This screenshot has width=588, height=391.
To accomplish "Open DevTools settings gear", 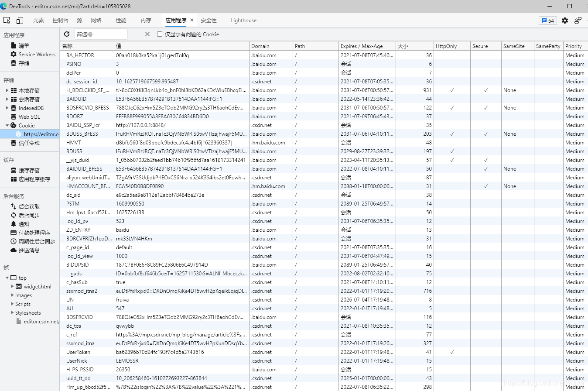I will point(565,21).
